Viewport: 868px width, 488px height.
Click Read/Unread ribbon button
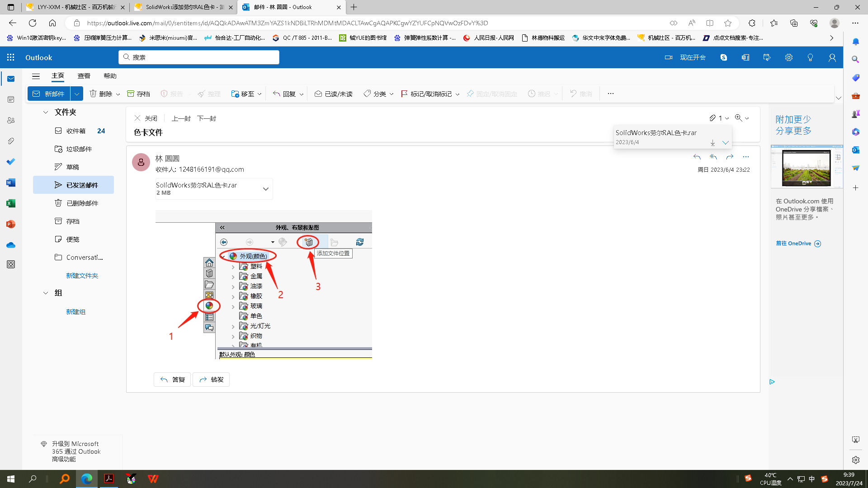(x=334, y=94)
